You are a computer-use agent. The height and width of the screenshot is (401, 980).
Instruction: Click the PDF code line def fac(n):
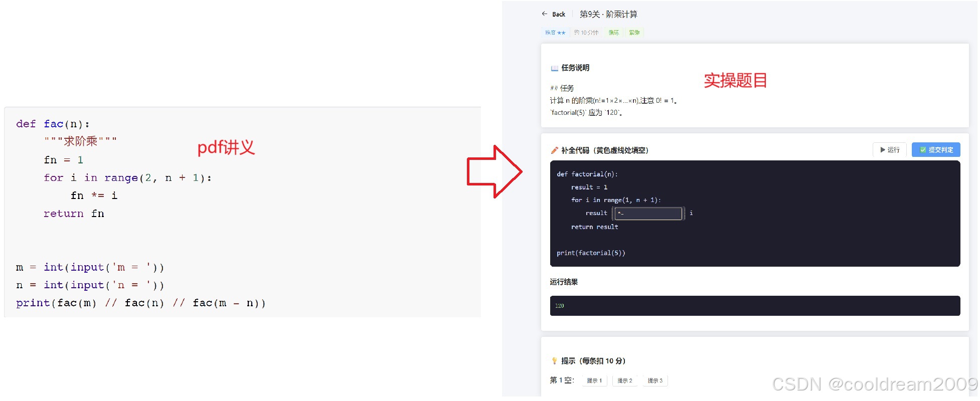53,124
